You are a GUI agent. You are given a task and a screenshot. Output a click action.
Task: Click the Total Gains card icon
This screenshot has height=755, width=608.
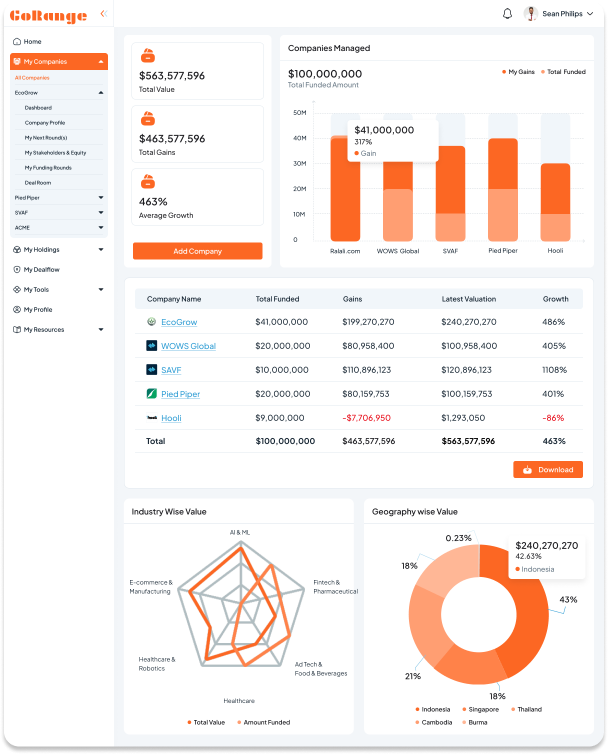pos(148,118)
